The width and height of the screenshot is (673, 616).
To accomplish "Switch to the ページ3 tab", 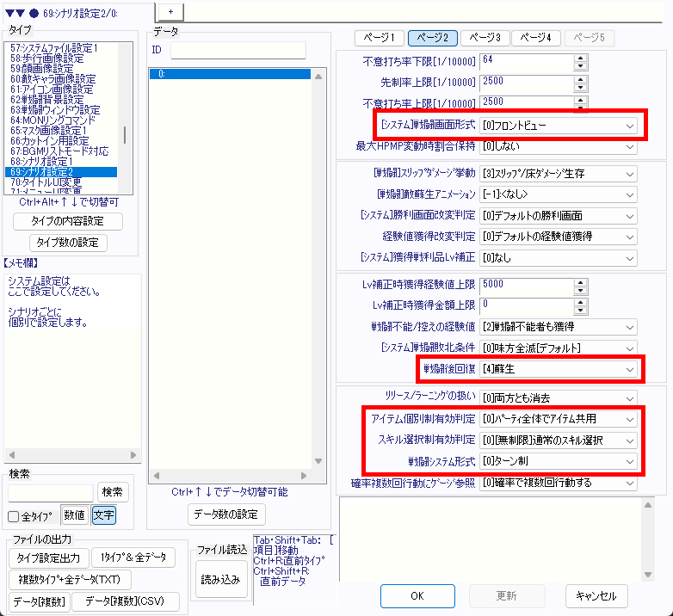I will point(485,38).
